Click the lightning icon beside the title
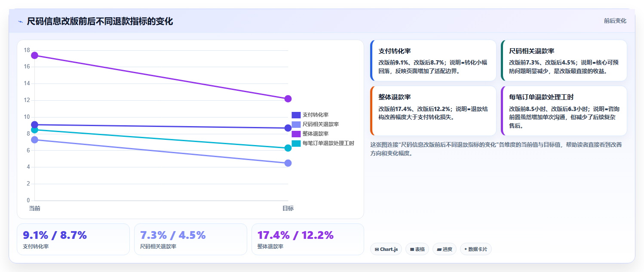 20,22
